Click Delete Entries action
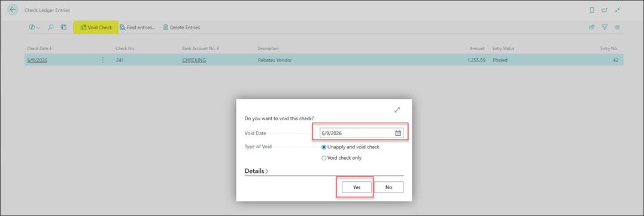Screen dimensions: 644x216 click(x=181, y=28)
